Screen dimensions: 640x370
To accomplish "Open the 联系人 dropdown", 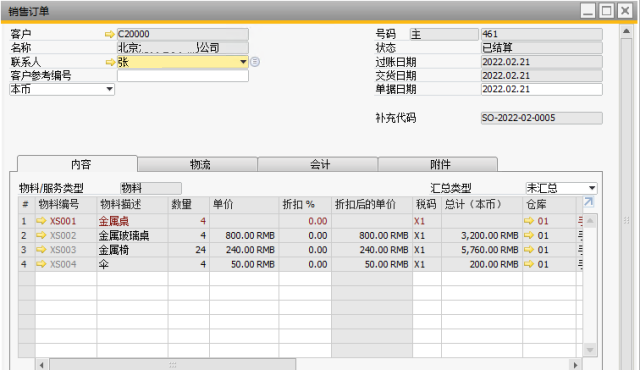I will (243, 62).
